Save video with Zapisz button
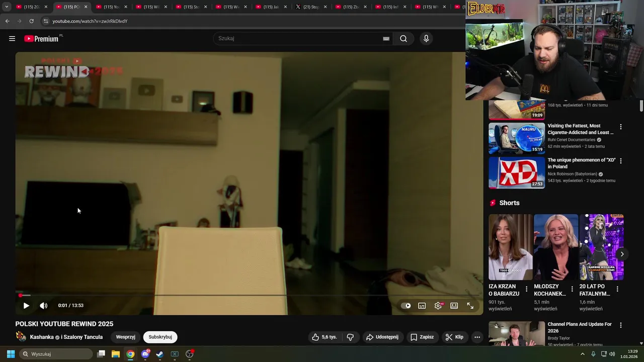The image size is (644, 362). pyautogui.click(x=422, y=337)
